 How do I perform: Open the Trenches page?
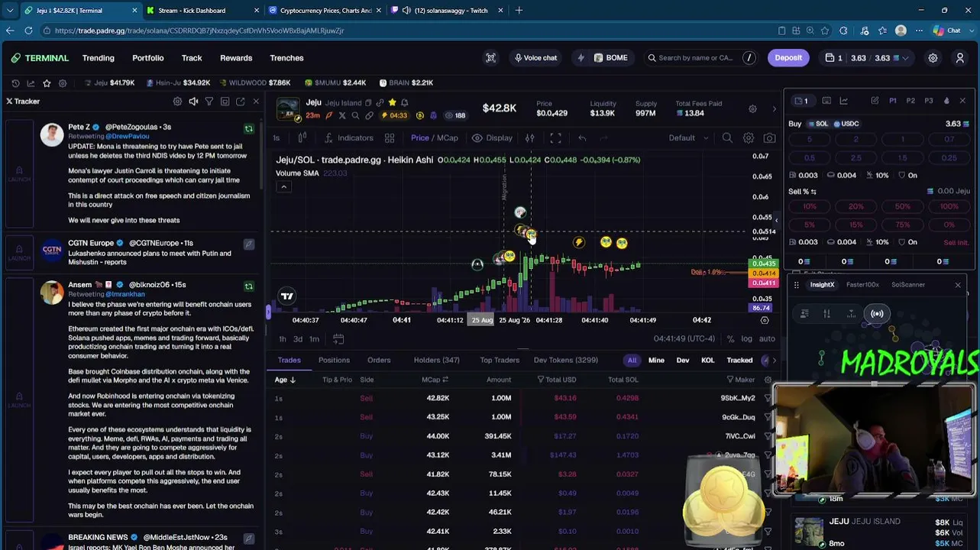pyautogui.click(x=286, y=58)
